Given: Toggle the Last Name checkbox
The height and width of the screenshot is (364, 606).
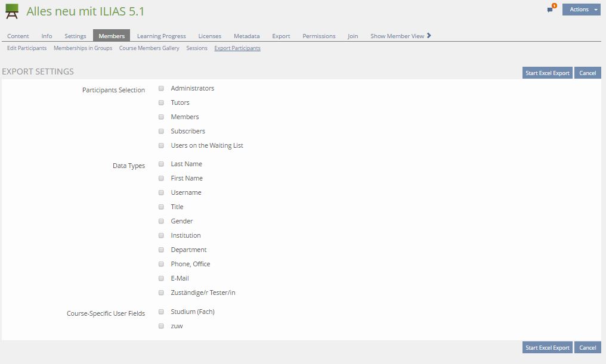Looking at the screenshot, I should (x=161, y=164).
